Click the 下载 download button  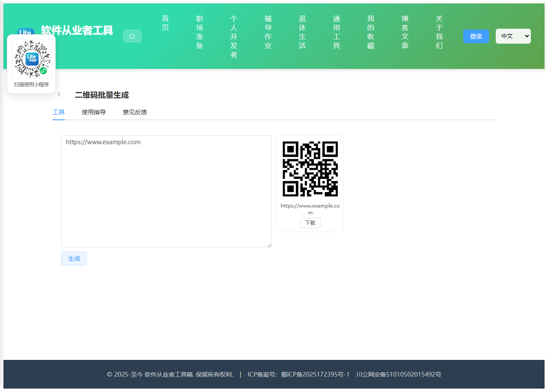tap(310, 223)
